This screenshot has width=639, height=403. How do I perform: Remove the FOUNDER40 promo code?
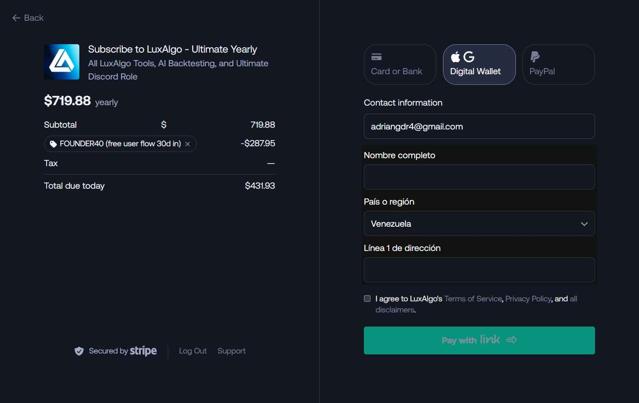[187, 144]
